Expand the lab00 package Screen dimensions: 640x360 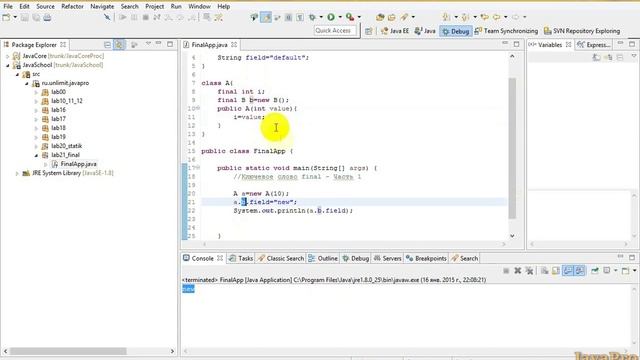click(36, 92)
